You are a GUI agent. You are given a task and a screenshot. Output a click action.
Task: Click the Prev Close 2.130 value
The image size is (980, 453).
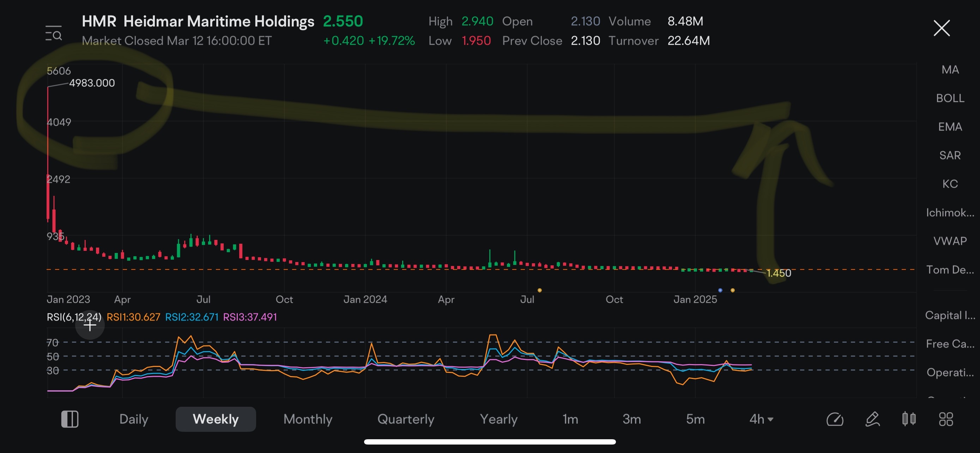585,41
